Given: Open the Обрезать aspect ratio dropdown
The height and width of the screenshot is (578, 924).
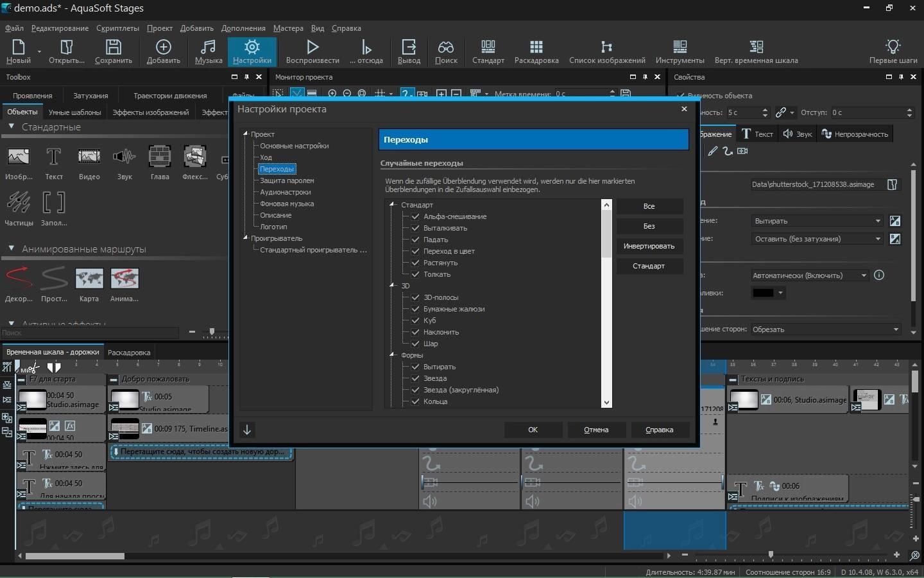Looking at the screenshot, I should point(826,329).
